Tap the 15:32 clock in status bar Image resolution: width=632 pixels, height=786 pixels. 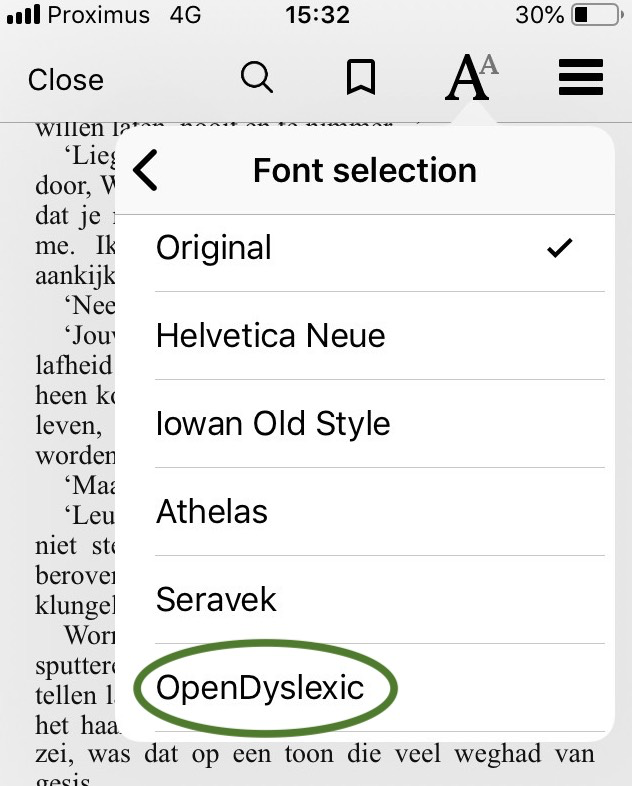[317, 16]
